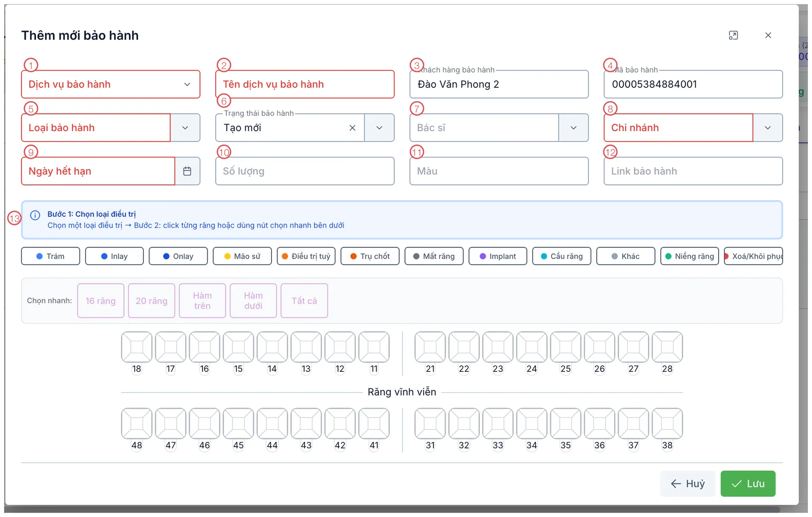The height and width of the screenshot is (517, 812).
Task: Expand the Chi nhánh dropdown arrow
Action: (x=768, y=128)
